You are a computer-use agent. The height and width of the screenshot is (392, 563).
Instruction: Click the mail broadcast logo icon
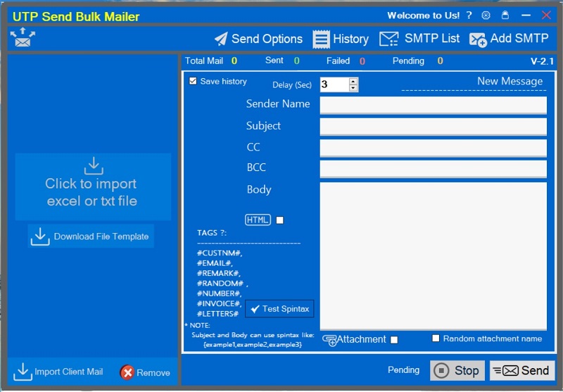[23, 37]
